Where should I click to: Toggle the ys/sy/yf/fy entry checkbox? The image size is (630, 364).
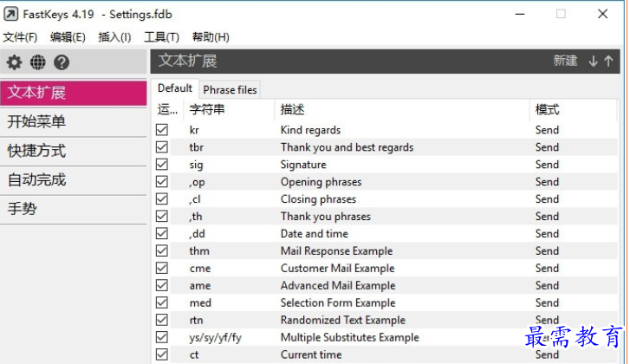click(x=162, y=337)
